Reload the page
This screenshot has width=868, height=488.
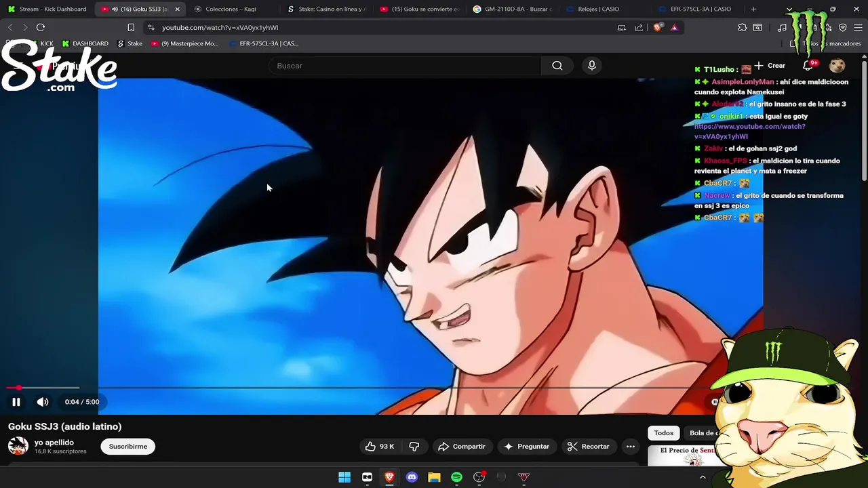[41, 27]
